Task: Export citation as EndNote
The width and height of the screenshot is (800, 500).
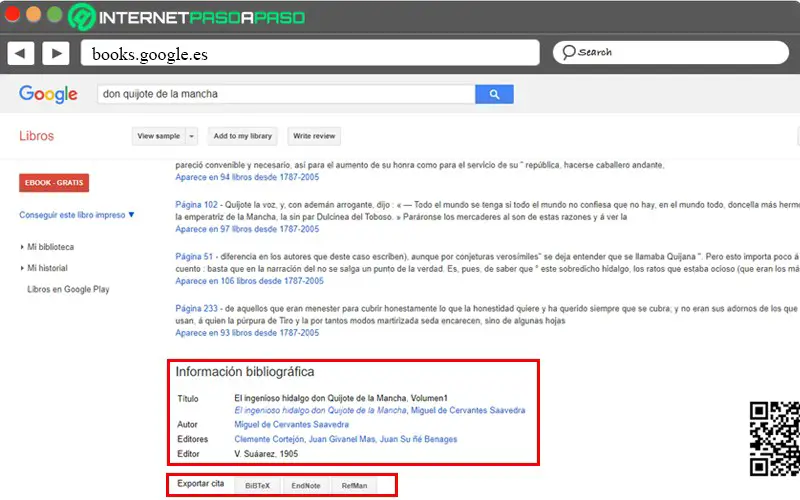Action: click(x=306, y=486)
